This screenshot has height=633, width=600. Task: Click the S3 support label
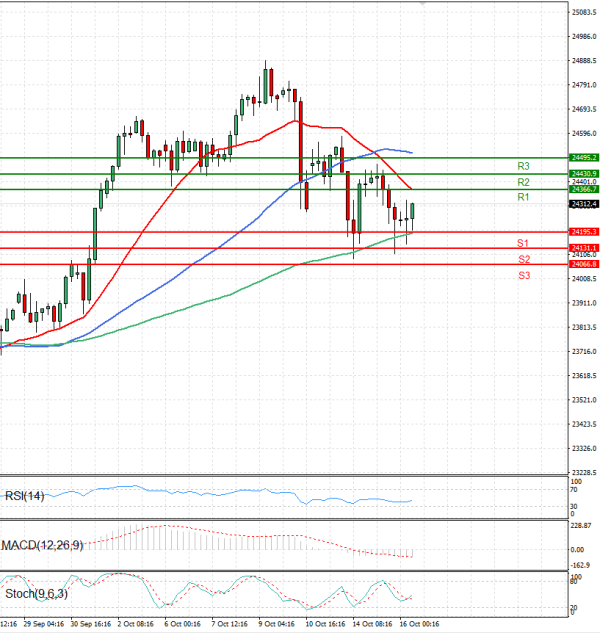tap(522, 274)
